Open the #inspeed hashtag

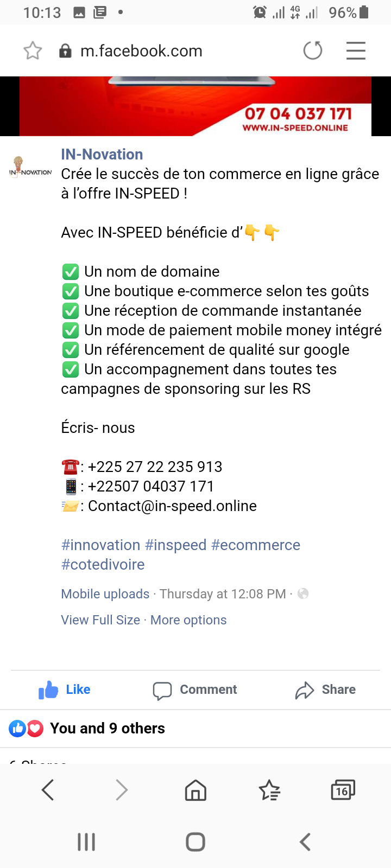[176, 545]
